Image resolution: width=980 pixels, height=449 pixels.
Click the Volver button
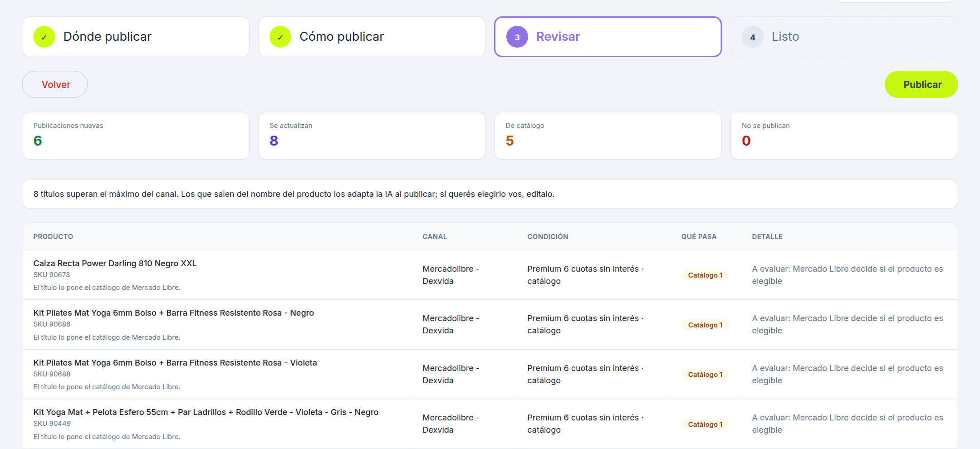click(x=55, y=84)
